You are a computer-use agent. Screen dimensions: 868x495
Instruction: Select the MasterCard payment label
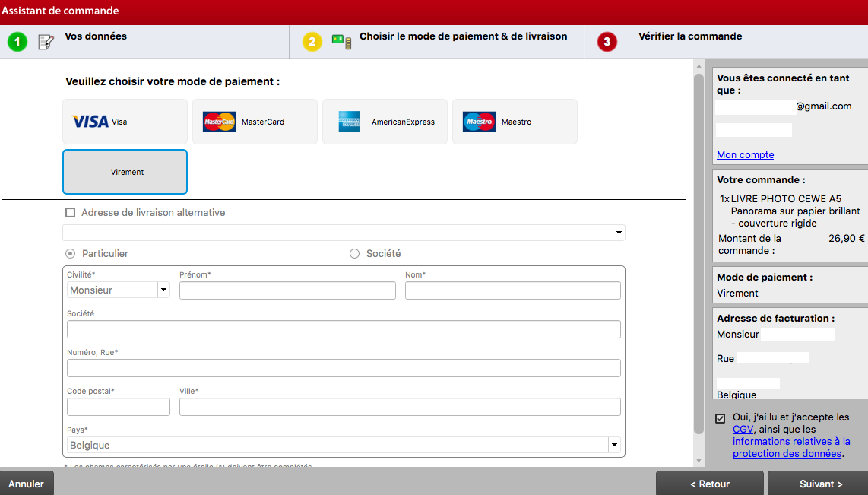coord(263,122)
